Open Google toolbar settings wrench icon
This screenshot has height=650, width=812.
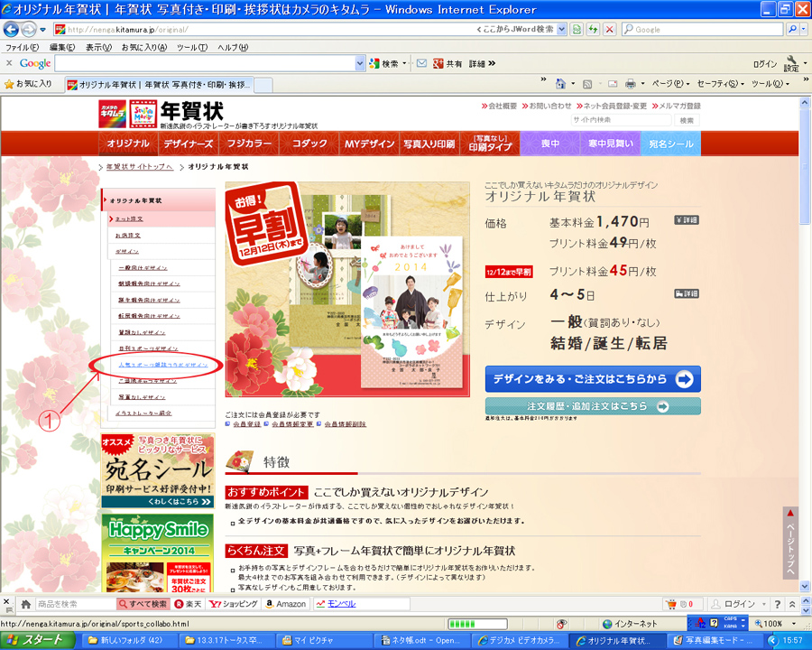(791, 60)
